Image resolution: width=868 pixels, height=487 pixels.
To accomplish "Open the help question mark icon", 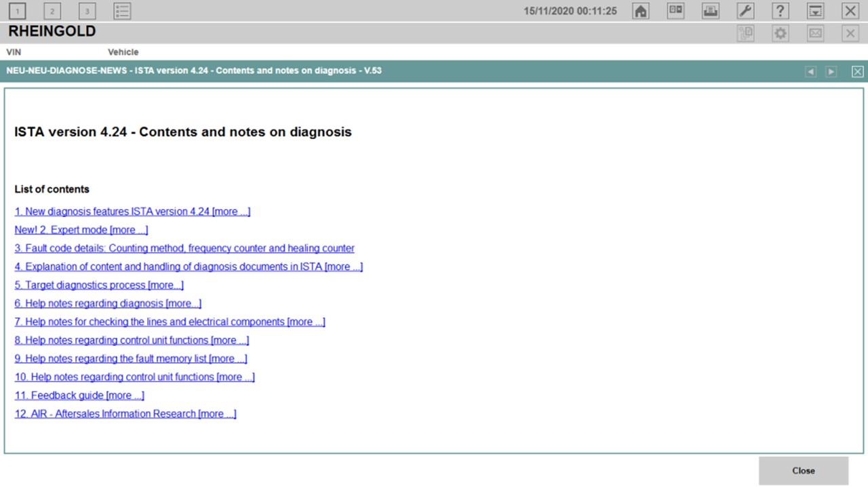I will pos(780,11).
